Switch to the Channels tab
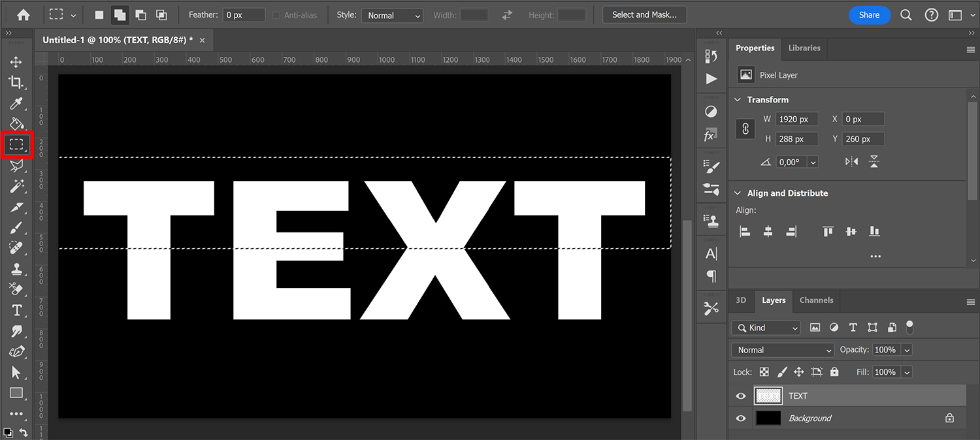980x440 pixels. (816, 300)
